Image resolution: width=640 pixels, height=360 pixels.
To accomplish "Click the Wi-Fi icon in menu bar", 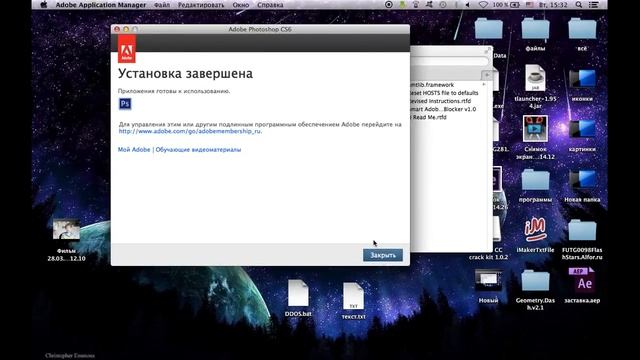I will click(483, 5).
